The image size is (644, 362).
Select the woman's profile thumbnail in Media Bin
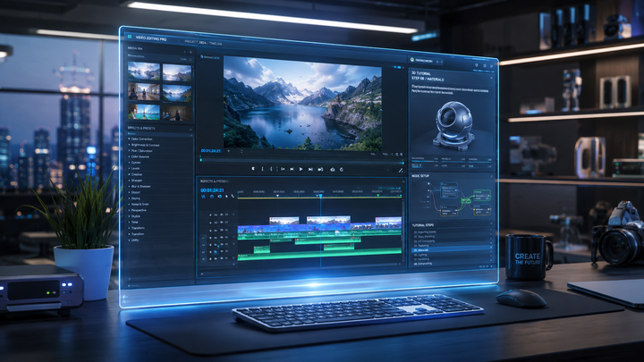point(144,111)
